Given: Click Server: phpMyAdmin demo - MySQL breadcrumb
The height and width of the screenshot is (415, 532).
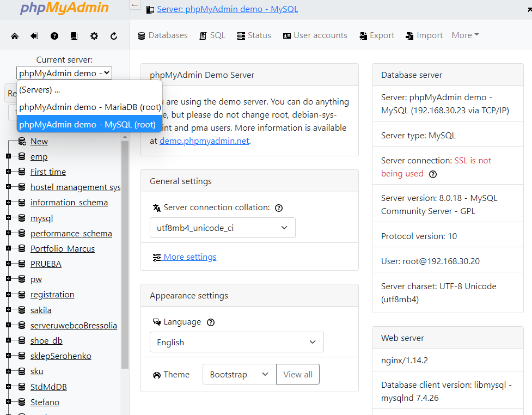Looking at the screenshot, I should click(227, 9).
